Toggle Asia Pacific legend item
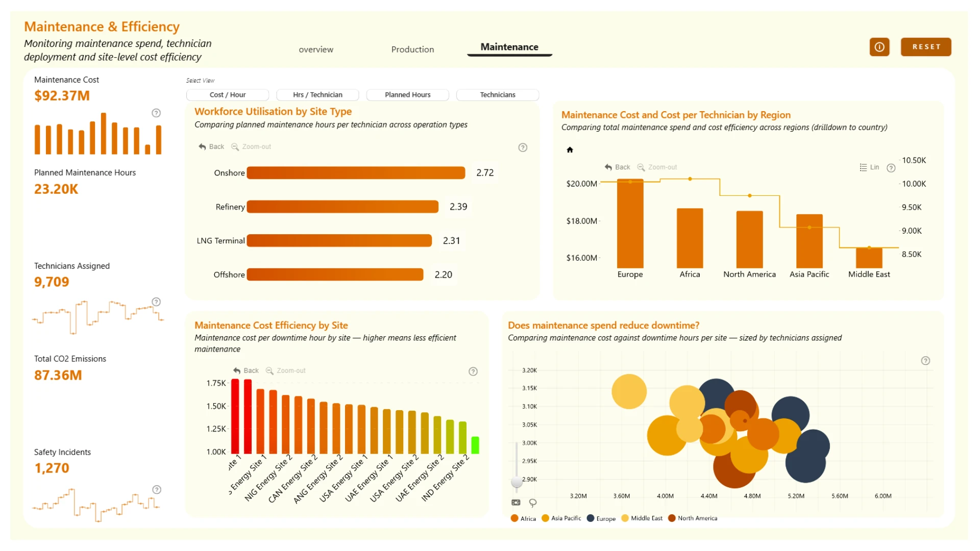 point(561,518)
